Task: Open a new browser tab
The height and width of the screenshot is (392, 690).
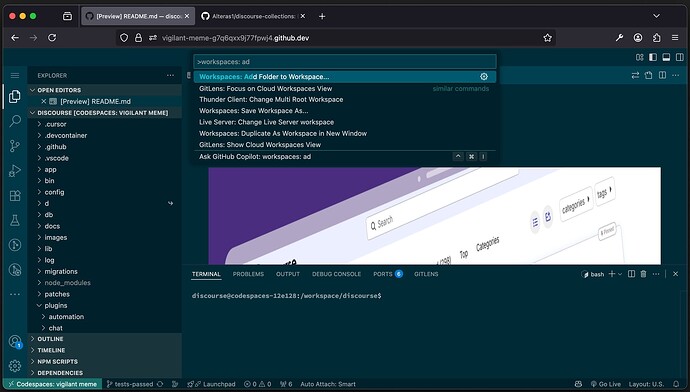Action: point(322,16)
